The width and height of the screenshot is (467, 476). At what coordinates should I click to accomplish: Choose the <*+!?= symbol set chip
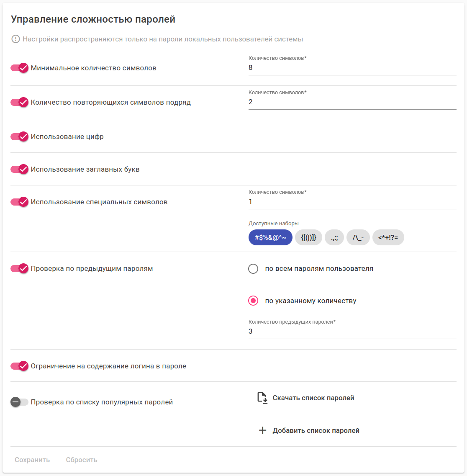388,237
